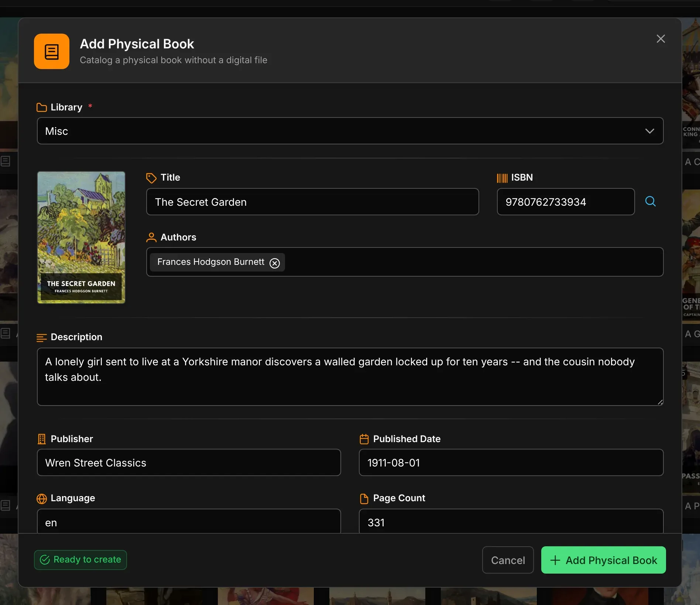Click the 'Catalog a physical book' subtitle text

pyautogui.click(x=174, y=60)
